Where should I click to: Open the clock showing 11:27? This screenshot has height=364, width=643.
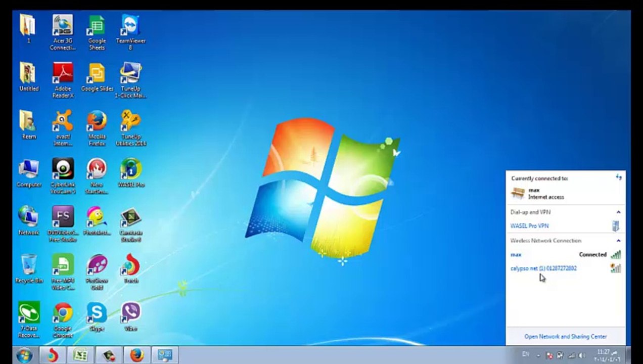coord(607,355)
